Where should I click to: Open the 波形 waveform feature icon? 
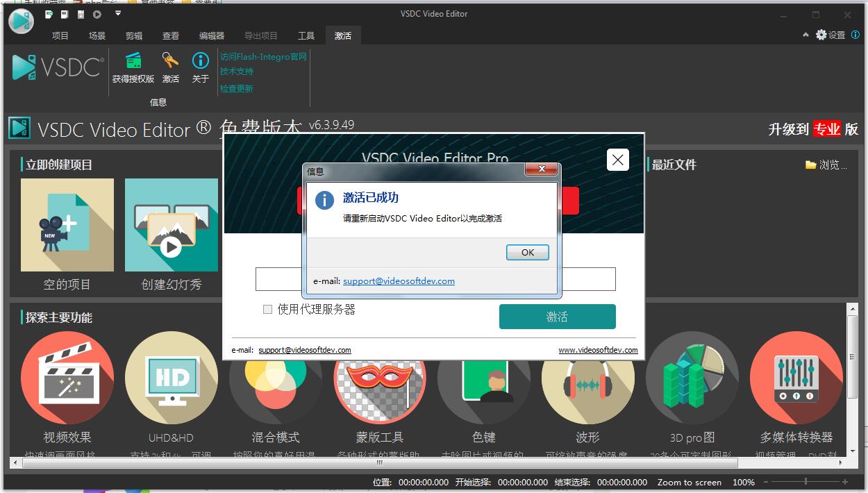(587, 378)
